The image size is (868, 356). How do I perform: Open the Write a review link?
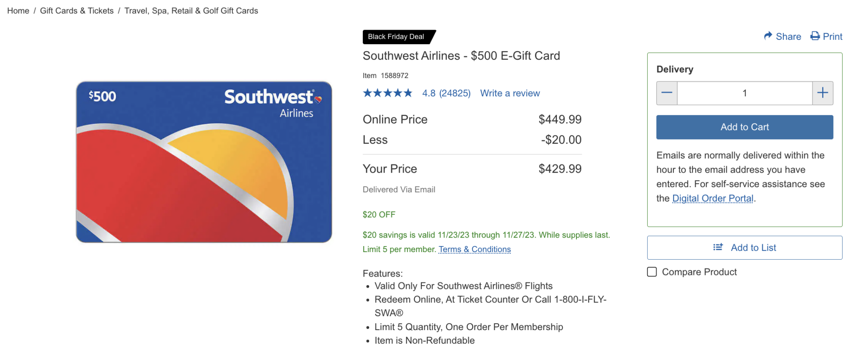[x=510, y=93]
